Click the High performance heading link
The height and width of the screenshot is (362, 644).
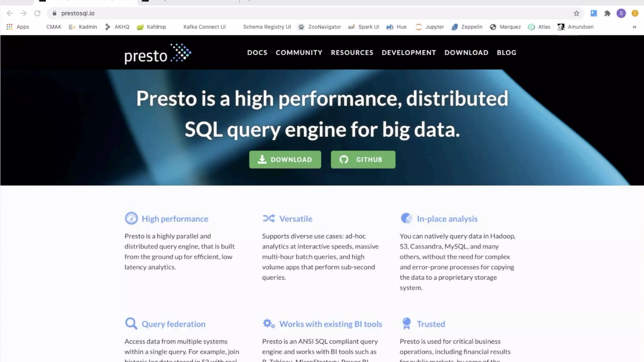click(175, 219)
